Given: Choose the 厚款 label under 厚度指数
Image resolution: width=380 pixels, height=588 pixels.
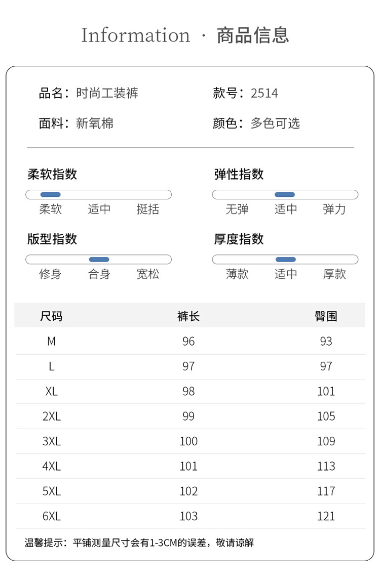Looking at the screenshot, I should pos(334,274).
